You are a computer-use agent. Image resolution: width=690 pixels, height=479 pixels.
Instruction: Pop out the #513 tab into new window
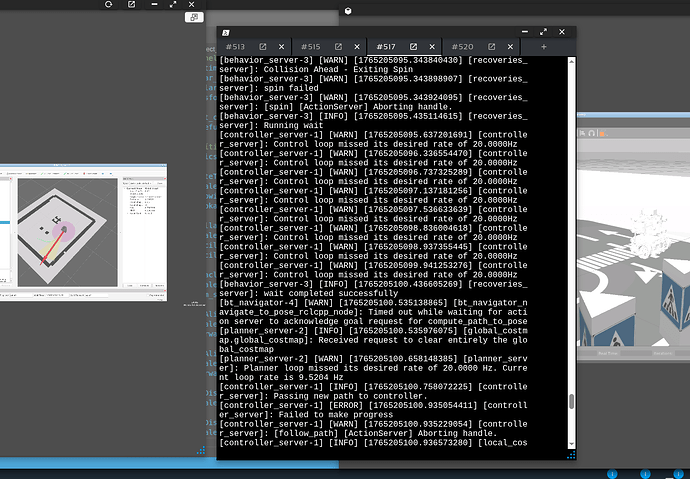tap(263, 47)
